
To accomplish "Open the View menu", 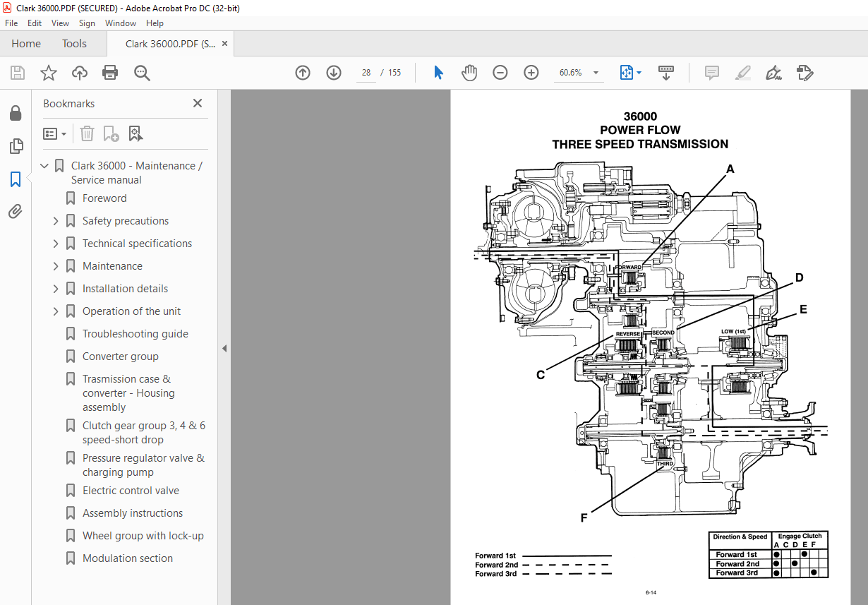I will point(60,23).
